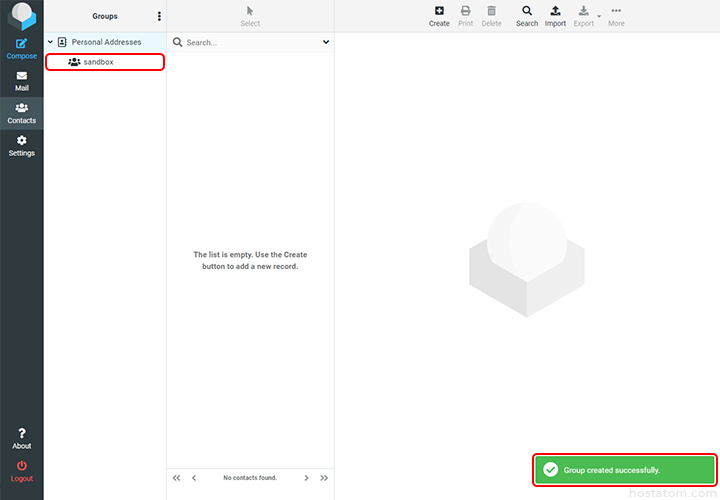Select the sandbox contact group
Screen dimensions: 720x500
[98, 62]
